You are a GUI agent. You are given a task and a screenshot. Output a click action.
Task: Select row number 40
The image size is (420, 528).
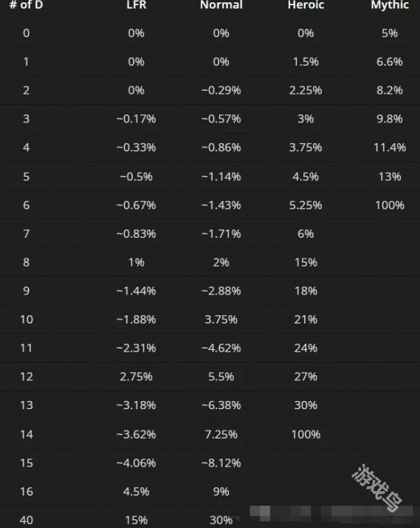pos(27,521)
